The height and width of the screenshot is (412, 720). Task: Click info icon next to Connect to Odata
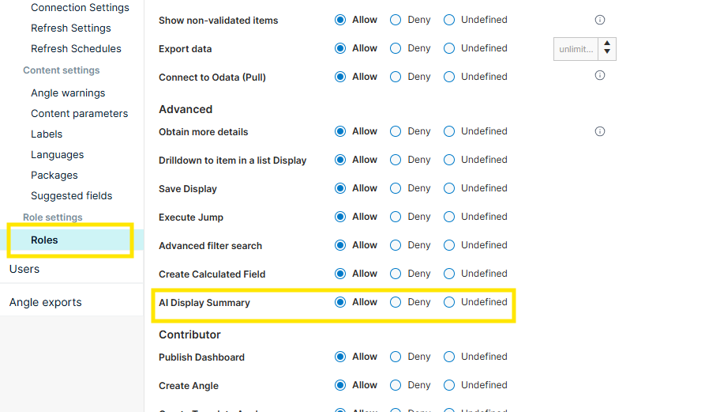pos(600,75)
